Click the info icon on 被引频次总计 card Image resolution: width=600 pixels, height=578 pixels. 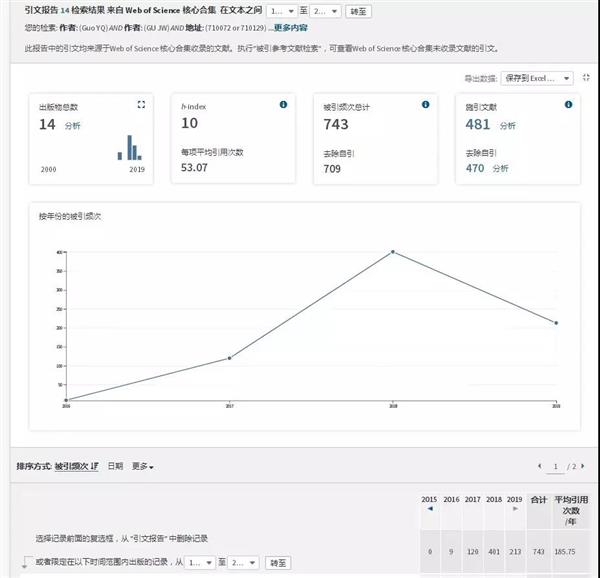tap(426, 104)
